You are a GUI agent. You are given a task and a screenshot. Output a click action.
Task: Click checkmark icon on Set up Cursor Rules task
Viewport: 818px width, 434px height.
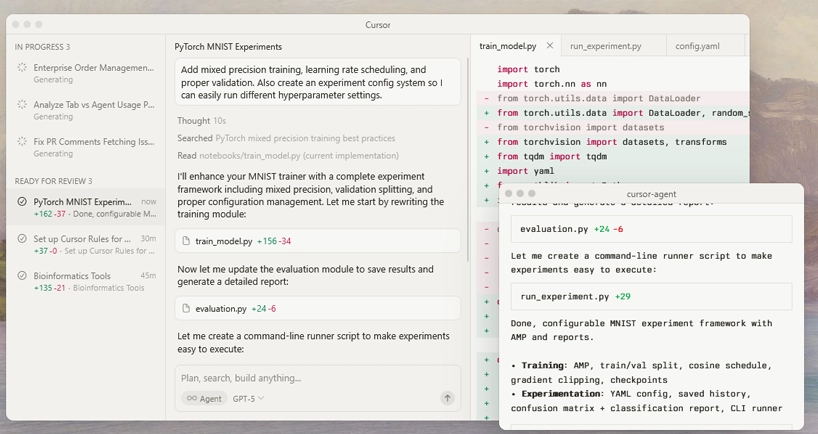(x=23, y=239)
